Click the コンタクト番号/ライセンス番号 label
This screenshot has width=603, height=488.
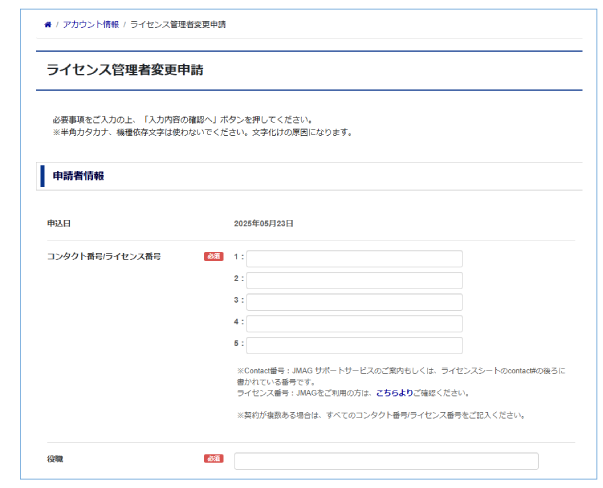click(x=104, y=256)
